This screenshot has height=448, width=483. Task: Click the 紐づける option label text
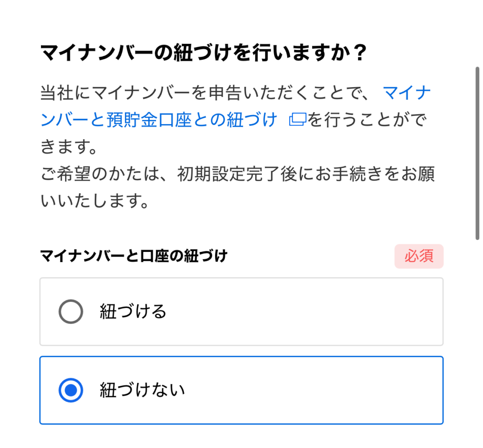pyautogui.click(x=133, y=312)
